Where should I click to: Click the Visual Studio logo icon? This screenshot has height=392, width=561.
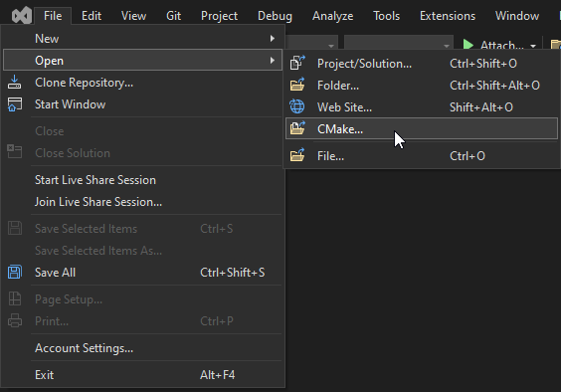(22, 16)
